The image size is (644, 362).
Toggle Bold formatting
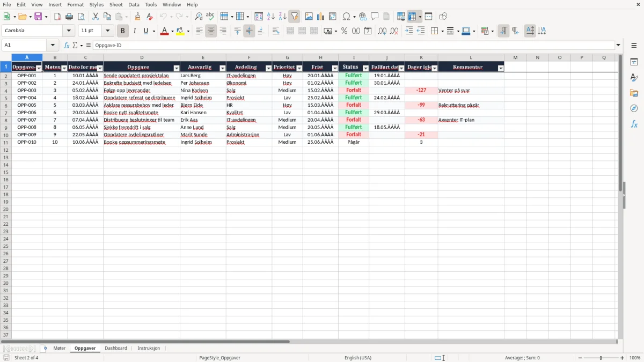[x=123, y=31]
